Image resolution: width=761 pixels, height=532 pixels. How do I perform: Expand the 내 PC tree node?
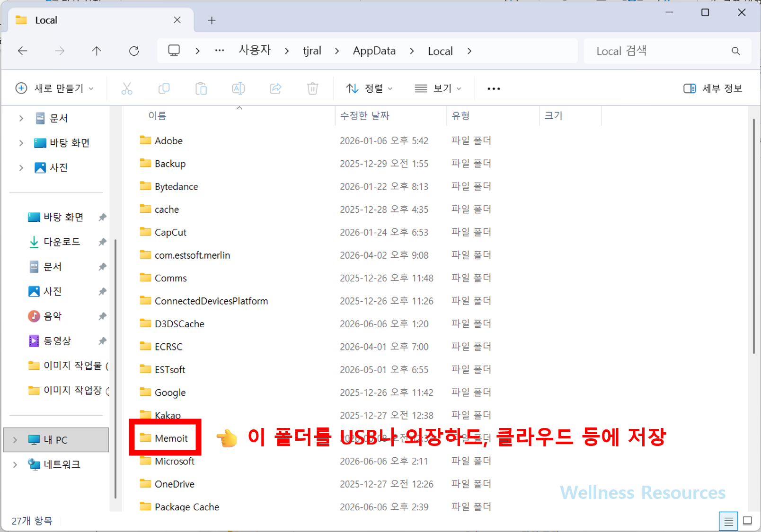pos(15,440)
